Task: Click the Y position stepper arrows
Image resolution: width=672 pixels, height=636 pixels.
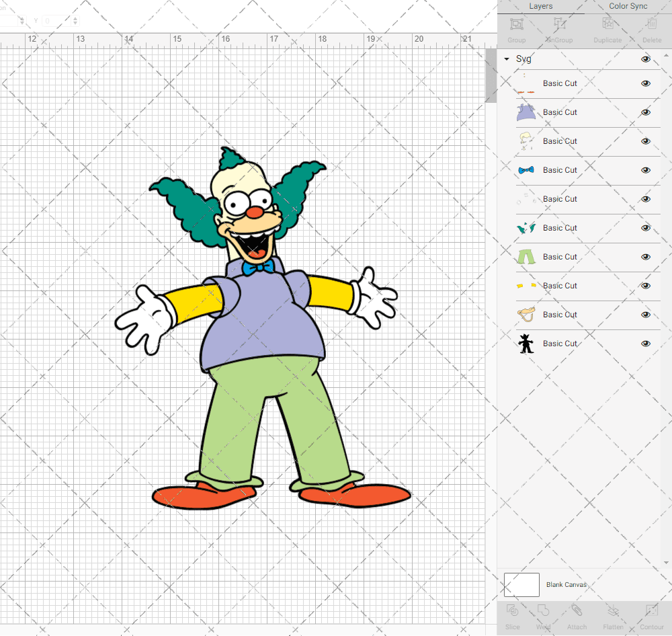Action: (x=75, y=21)
